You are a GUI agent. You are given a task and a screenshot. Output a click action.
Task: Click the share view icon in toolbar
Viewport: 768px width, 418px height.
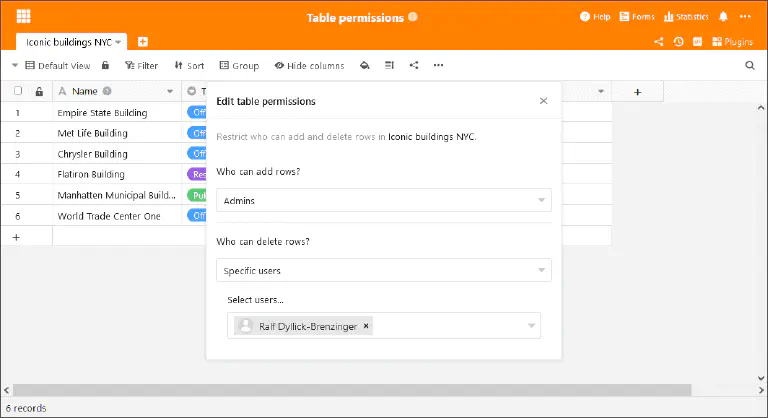[x=414, y=65]
